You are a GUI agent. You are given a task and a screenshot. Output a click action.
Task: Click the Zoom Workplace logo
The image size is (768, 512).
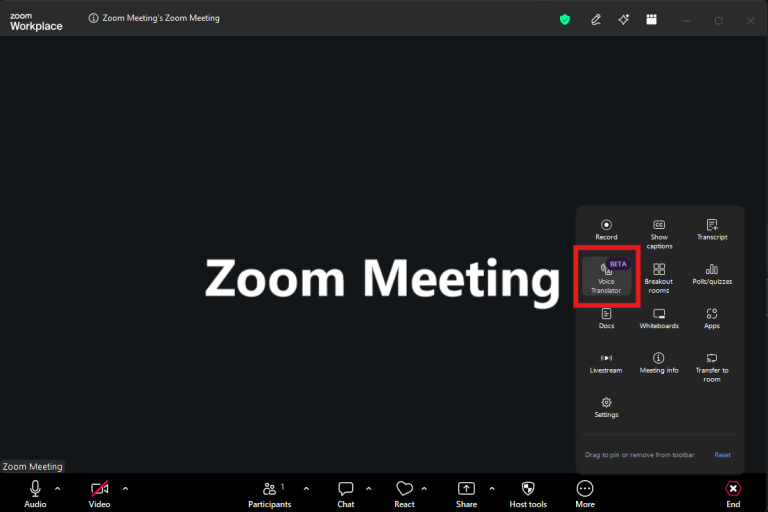click(36, 22)
